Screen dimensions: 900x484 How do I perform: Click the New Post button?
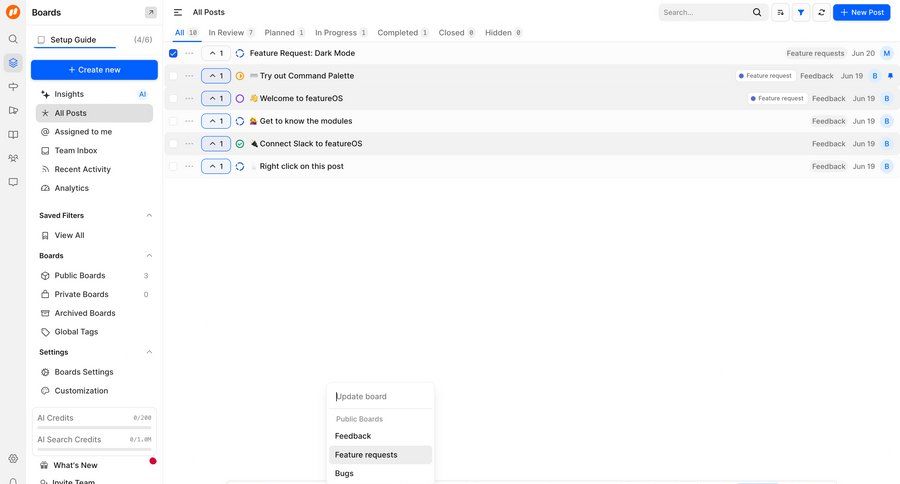tap(862, 12)
